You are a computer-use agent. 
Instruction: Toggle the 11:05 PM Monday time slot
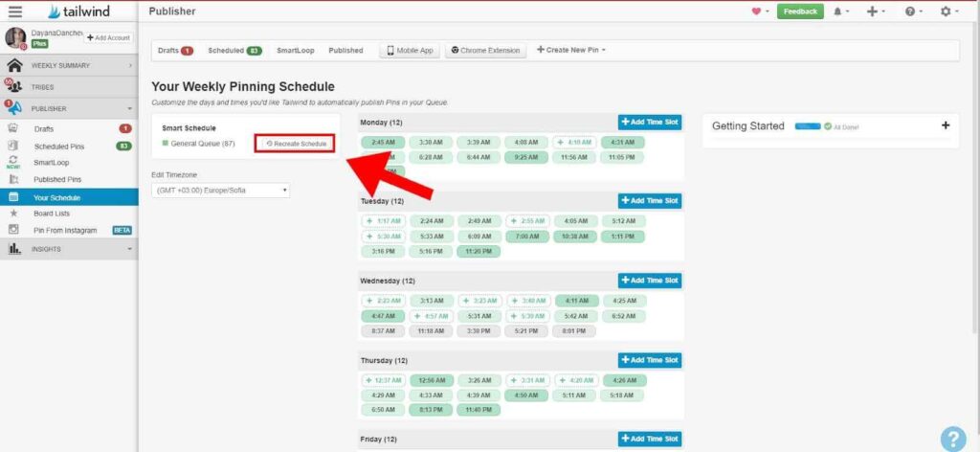622,158
